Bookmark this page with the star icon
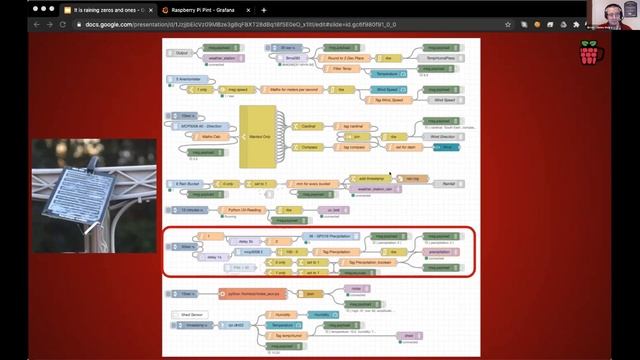 pos(508,24)
